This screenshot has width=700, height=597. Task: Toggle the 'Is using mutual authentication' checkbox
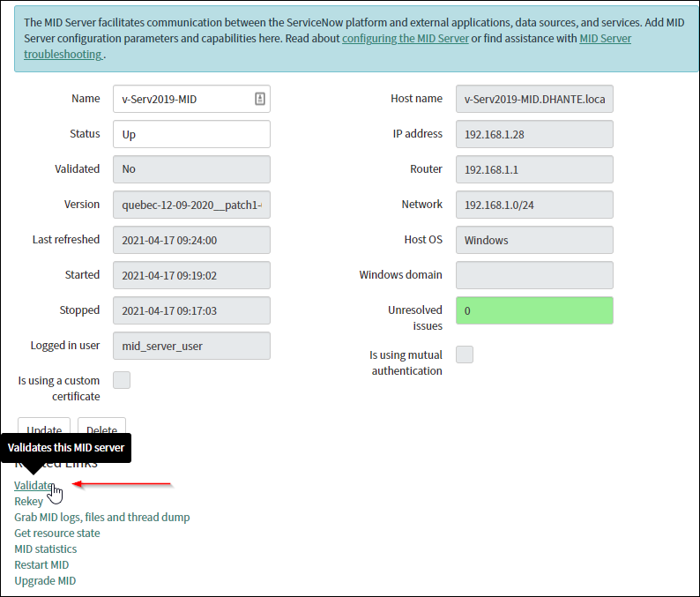[465, 354]
